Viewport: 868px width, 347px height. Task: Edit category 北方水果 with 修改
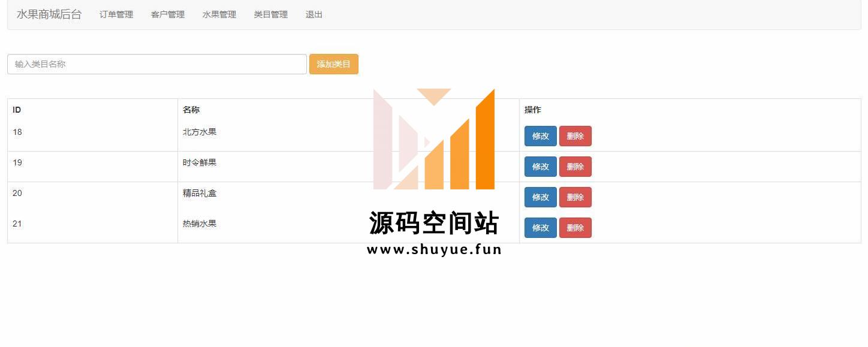541,136
